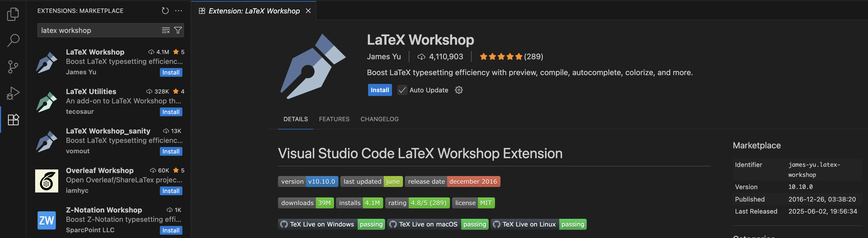Image resolution: width=868 pixels, height=238 pixels.
Task: Click the LaTeX Workshop_sanity pen icon
Action: 46,141
